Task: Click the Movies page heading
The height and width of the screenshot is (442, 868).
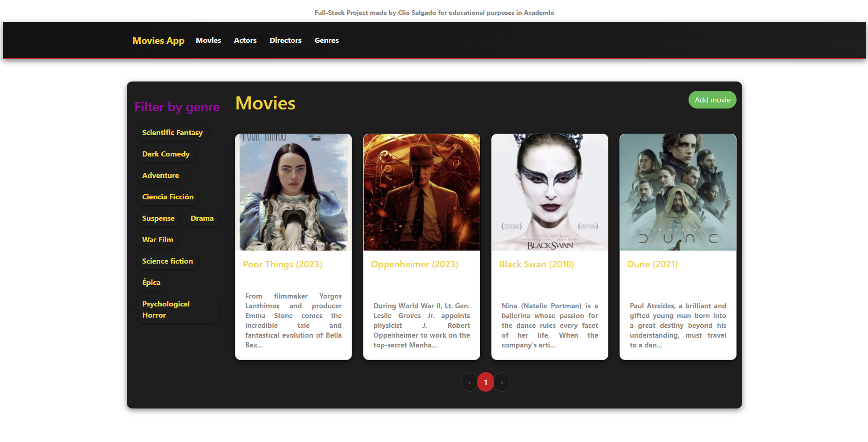Action: pyautogui.click(x=265, y=103)
